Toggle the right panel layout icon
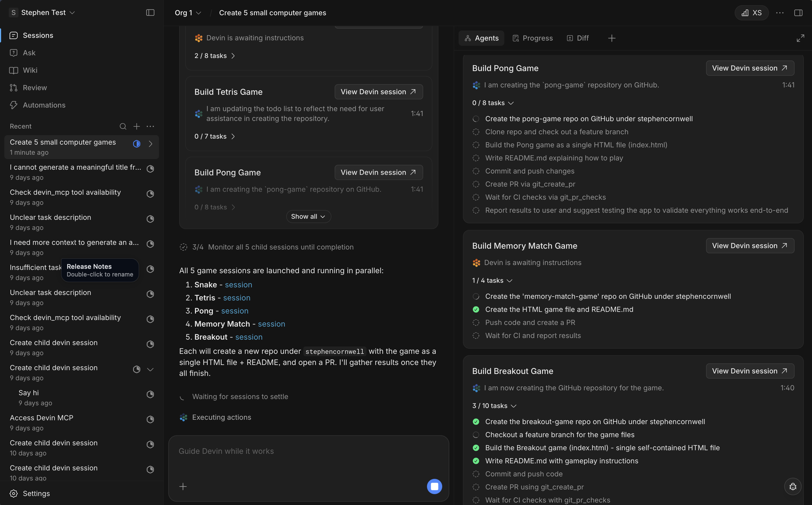Screen dimensions: 812x505 coord(798,13)
